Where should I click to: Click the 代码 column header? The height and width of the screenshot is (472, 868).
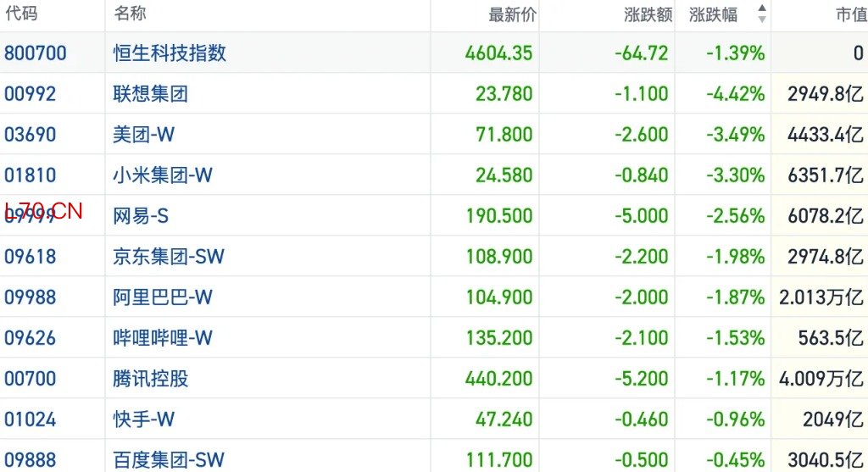click(x=21, y=13)
